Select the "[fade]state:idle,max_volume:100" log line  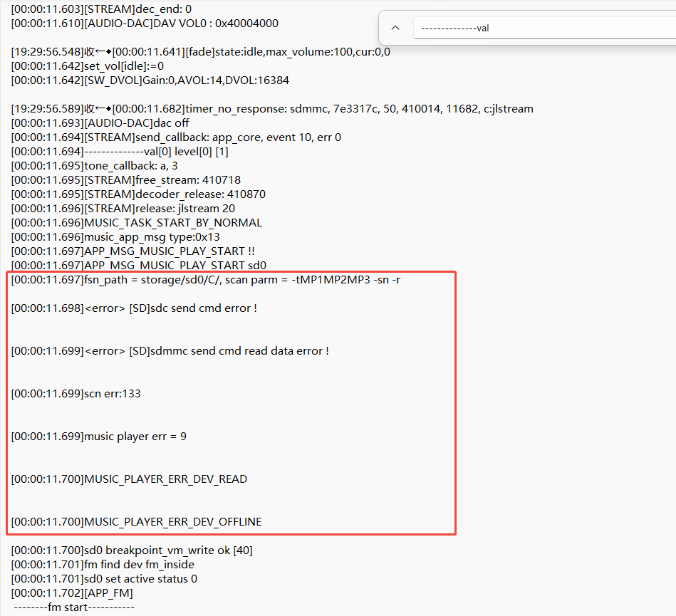(201, 52)
